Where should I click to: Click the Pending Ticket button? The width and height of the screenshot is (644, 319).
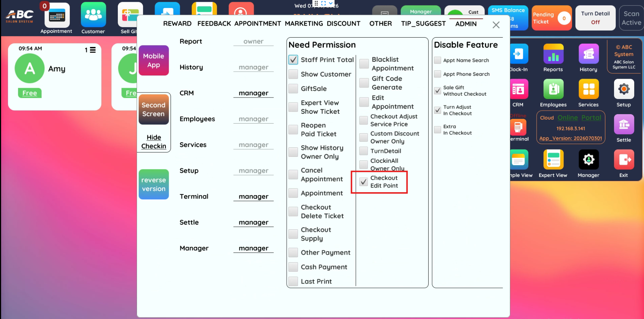tap(551, 18)
